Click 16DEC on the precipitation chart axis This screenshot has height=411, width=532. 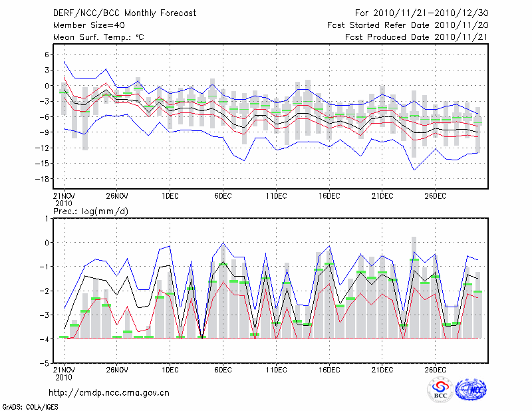pos(329,370)
